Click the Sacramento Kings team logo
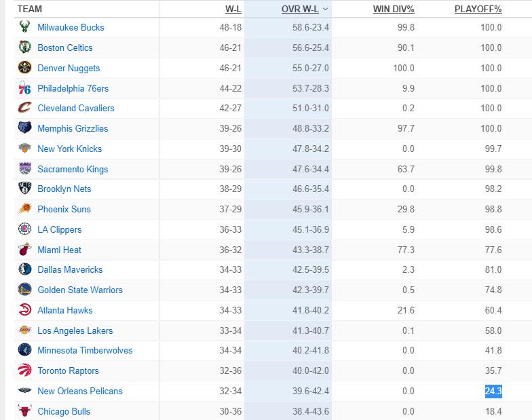The width and height of the screenshot is (532, 420). point(24,168)
